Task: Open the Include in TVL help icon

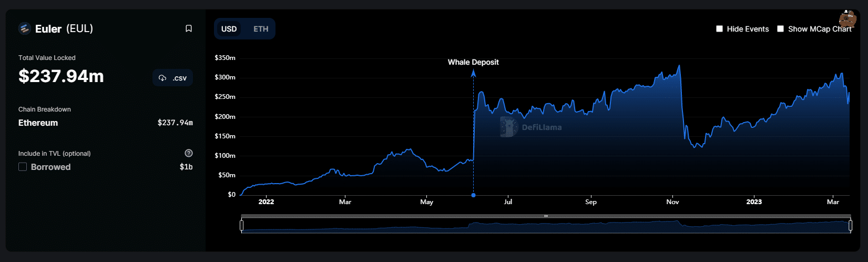Action: [189, 153]
